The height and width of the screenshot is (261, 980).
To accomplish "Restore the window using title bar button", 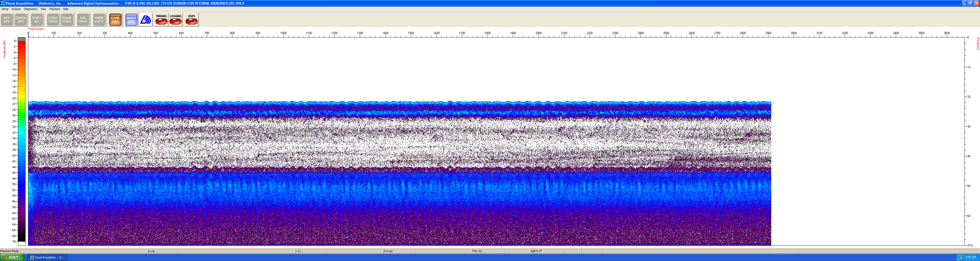I will coord(971,3).
